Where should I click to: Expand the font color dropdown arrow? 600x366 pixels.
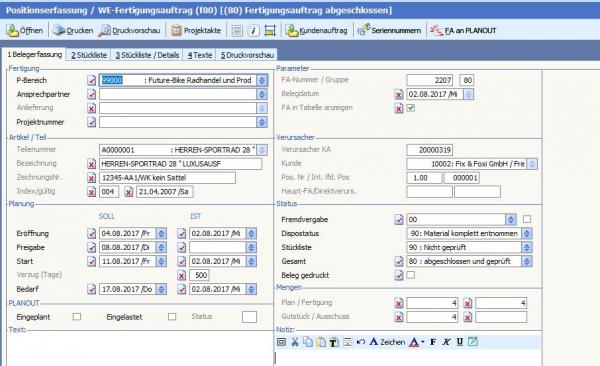tap(423, 342)
